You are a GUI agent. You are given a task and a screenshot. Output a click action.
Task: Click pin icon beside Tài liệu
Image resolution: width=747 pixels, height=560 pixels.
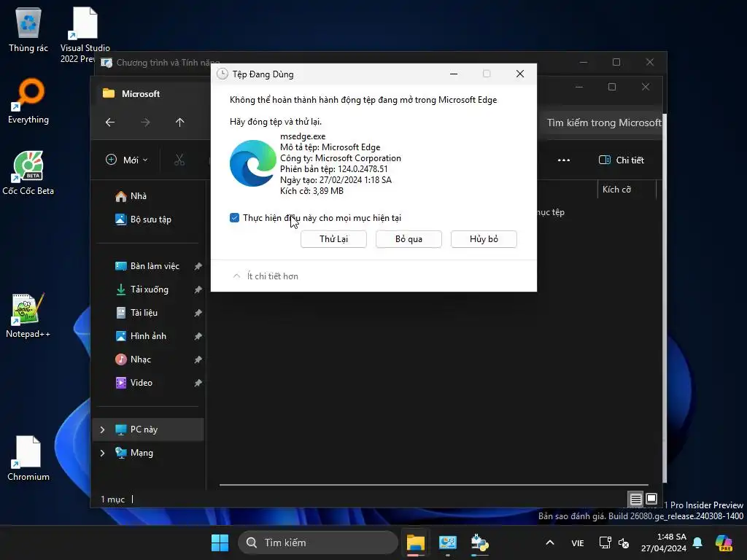point(198,313)
